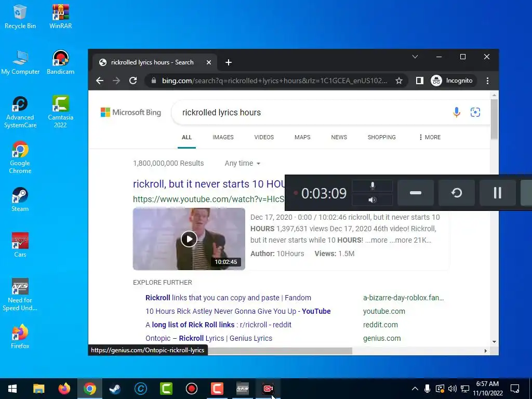Click into the Bing search box

312,113
